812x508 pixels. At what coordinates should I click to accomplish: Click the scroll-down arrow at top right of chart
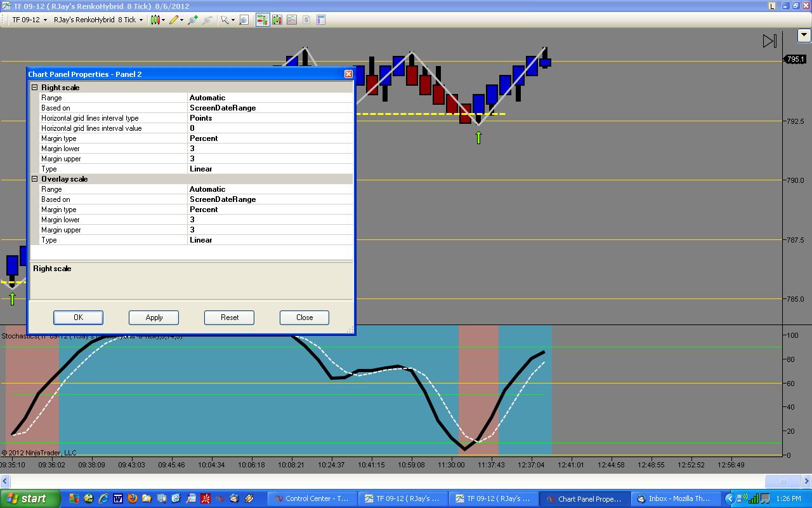[x=804, y=35]
